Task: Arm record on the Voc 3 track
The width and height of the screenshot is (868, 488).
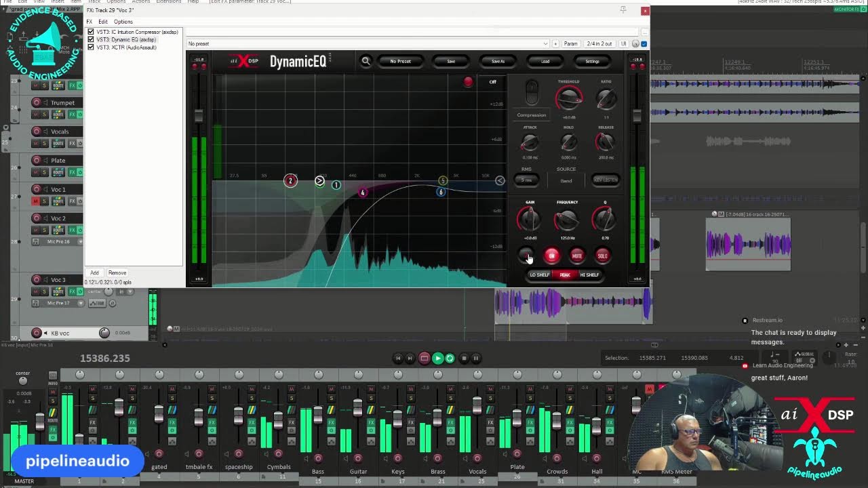Action: tap(36, 279)
